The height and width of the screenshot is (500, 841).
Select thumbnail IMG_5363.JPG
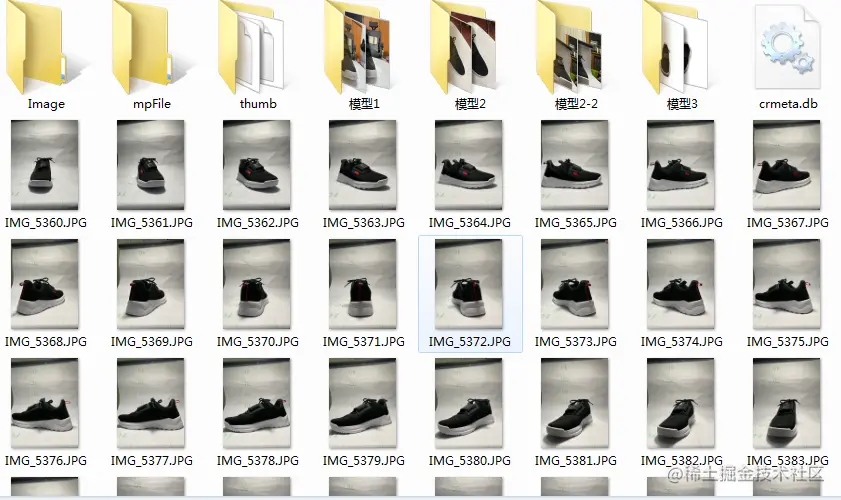[x=363, y=165]
